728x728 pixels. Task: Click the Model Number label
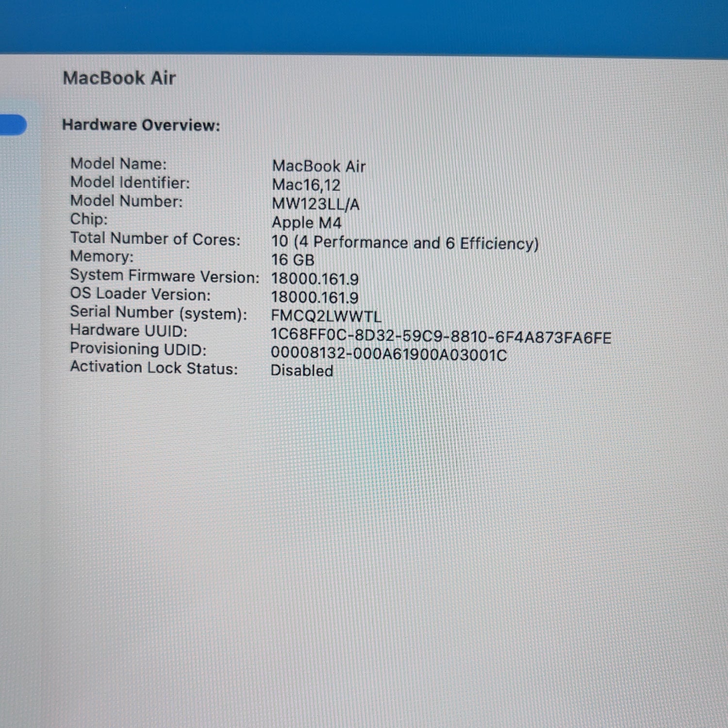pyautogui.click(x=127, y=201)
